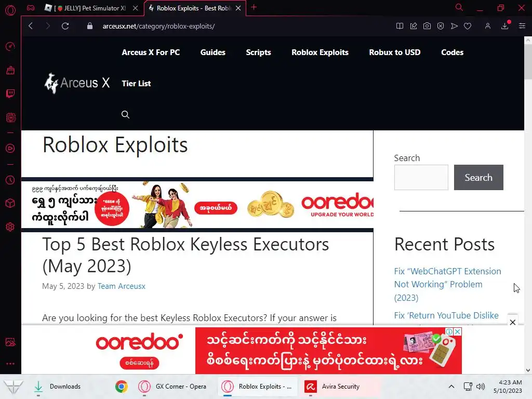Viewport: 532px width, 399px height.
Task: Close the Roblox Exploits tab
Action: coord(238,8)
